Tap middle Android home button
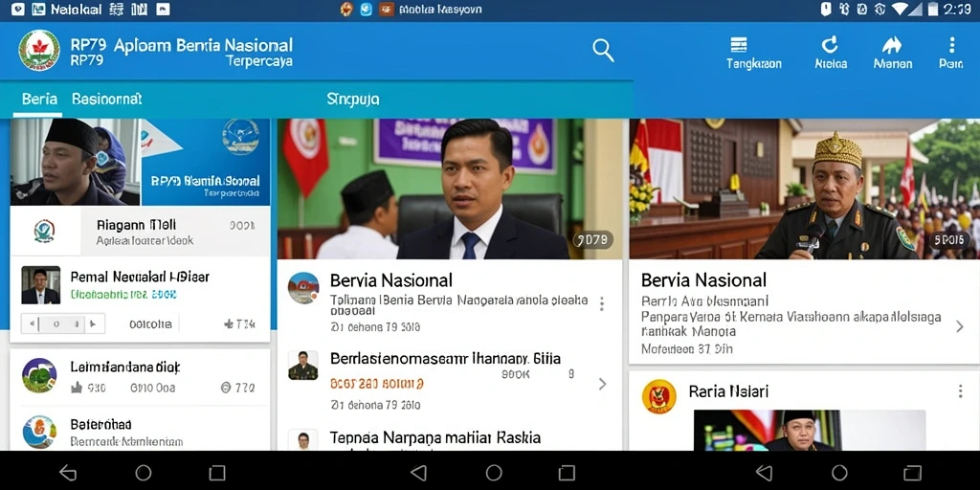Viewport: 980px width, 490px height. (494, 473)
